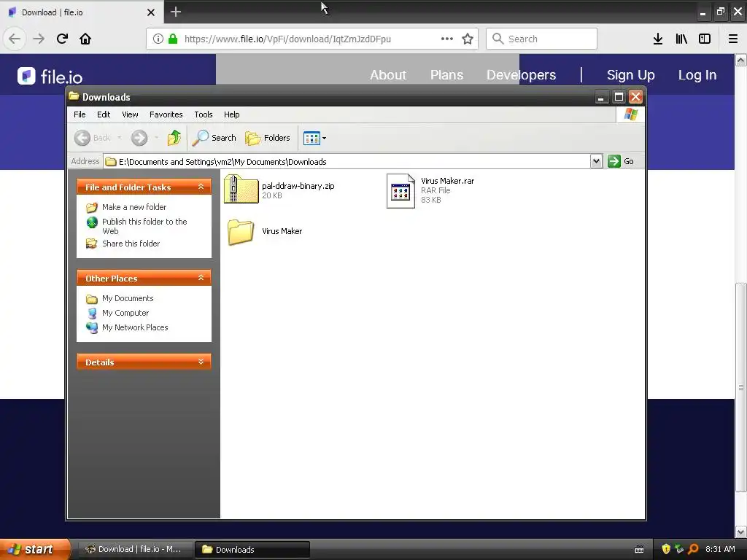Open Firefox downloads arrow panel
747x560 pixels.
pyautogui.click(x=658, y=39)
